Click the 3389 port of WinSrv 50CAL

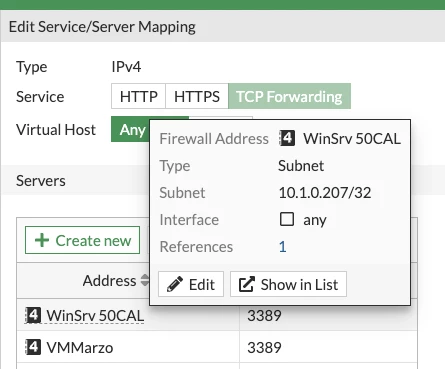click(x=264, y=315)
